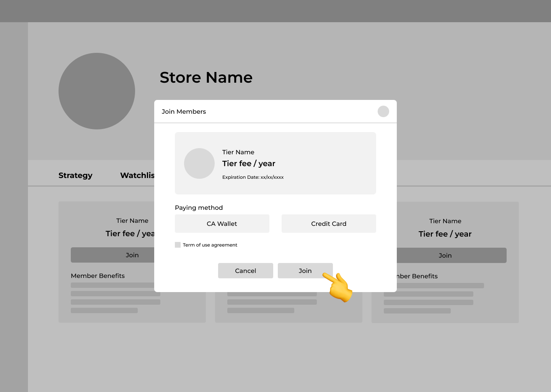This screenshot has height=392, width=551.
Task: Click the Expiration Date text in dialog
Action: 253,177
